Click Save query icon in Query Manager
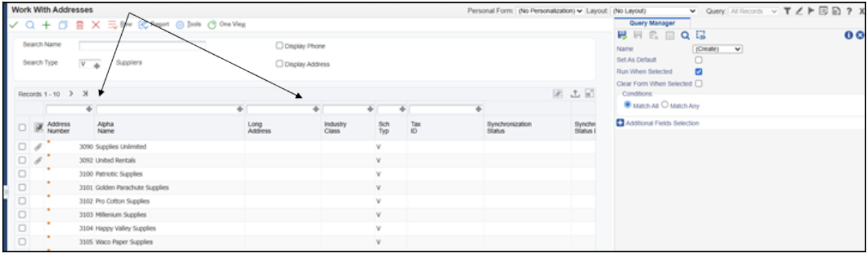Image resolution: width=868 pixels, height=254 pixels. click(622, 36)
